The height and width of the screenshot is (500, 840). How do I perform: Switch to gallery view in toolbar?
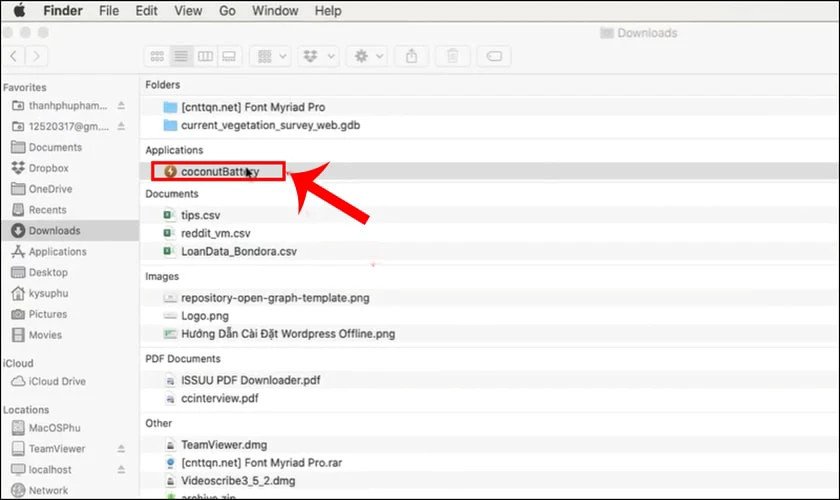(x=229, y=56)
